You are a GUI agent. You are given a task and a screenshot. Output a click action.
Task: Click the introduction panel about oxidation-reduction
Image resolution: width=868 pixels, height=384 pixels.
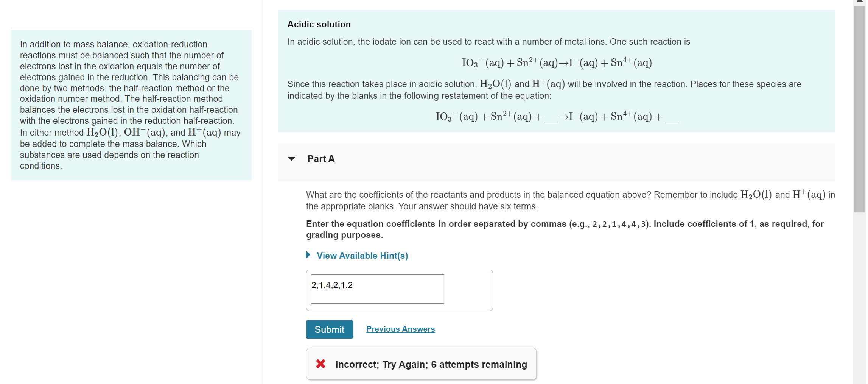point(131,105)
